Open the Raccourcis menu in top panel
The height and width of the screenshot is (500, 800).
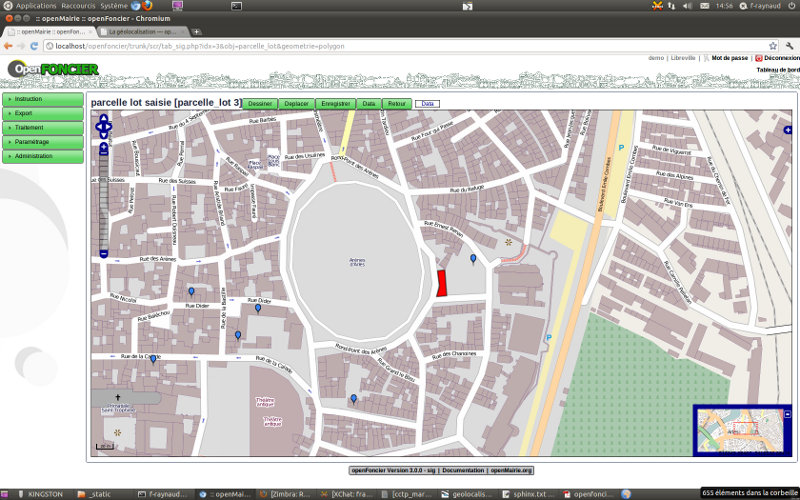79,6
